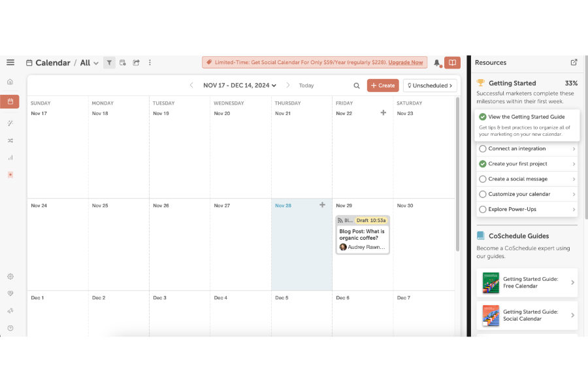Screen dimensions: 588x392
Task: Open the NOV 17 - DEC 14, 2024 date range dropdown
Action: coord(240,86)
